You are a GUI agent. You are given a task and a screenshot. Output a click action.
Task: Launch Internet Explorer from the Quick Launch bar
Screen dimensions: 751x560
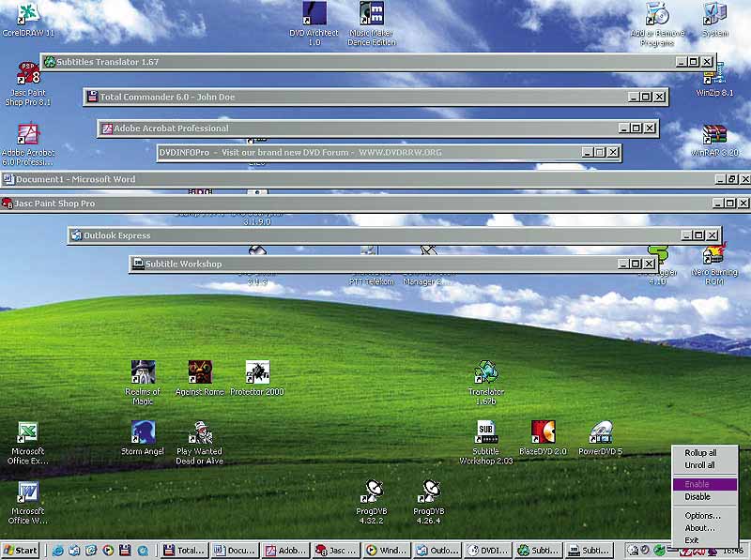tap(57, 551)
